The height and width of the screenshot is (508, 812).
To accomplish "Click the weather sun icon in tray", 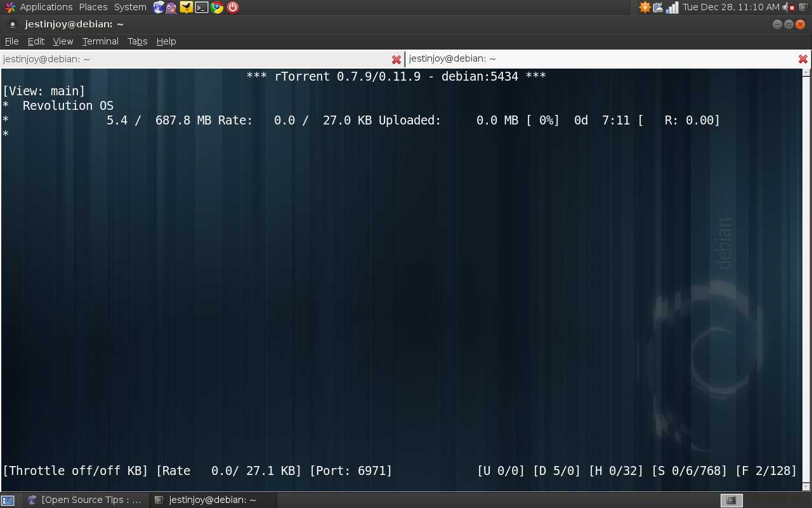I will click(x=645, y=8).
